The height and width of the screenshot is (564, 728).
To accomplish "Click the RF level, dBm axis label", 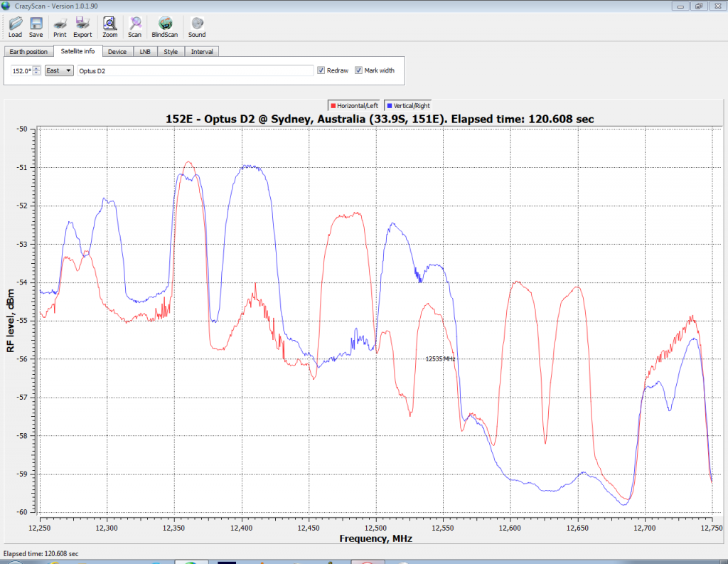I will pos(10,321).
